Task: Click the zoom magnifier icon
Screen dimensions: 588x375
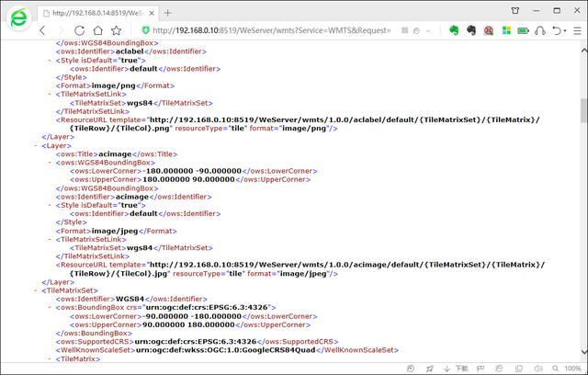Action: 555,369
